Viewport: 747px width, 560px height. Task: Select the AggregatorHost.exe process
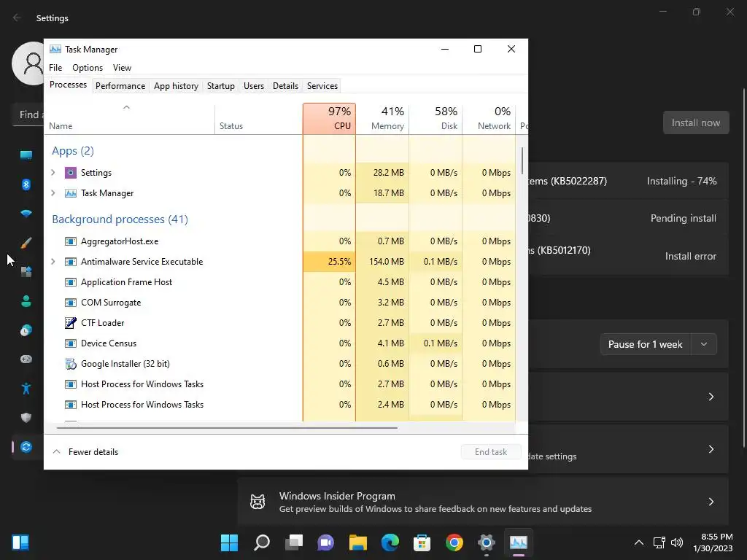[x=280, y=241]
